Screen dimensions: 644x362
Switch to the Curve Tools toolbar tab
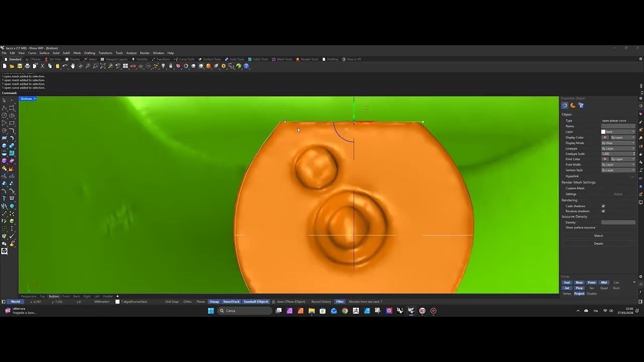pyautogui.click(x=185, y=59)
